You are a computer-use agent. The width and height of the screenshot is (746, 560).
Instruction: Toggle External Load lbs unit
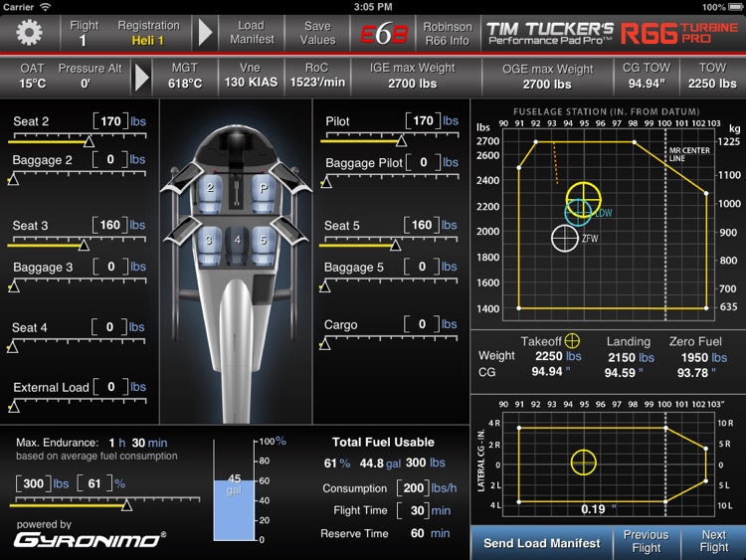point(138,387)
